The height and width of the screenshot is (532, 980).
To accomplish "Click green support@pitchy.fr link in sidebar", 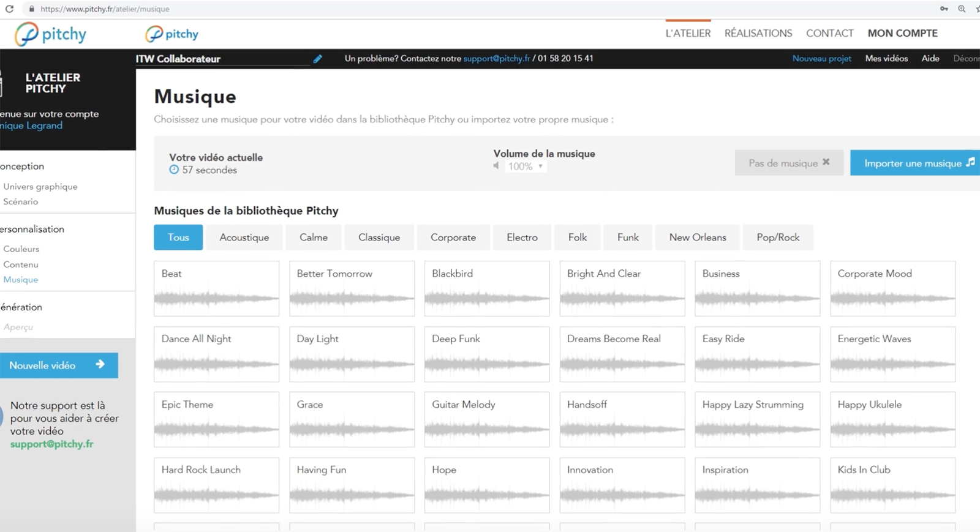I will (52, 444).
